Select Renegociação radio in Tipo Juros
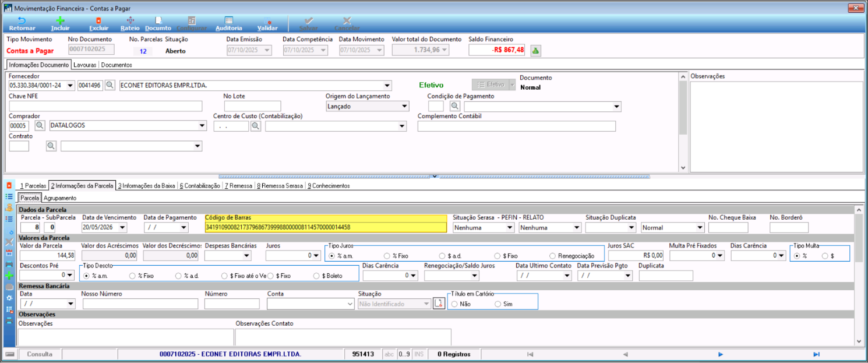Viewport: 868px width, 363px height. (x=571, y=256)
